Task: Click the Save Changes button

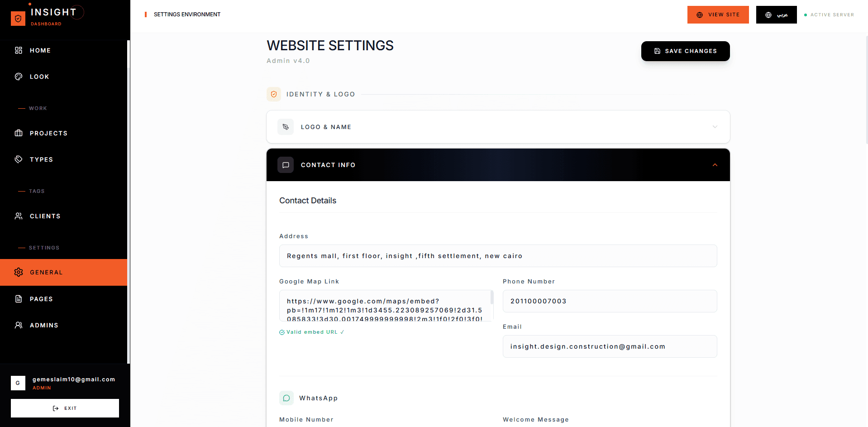Action: 685,51
